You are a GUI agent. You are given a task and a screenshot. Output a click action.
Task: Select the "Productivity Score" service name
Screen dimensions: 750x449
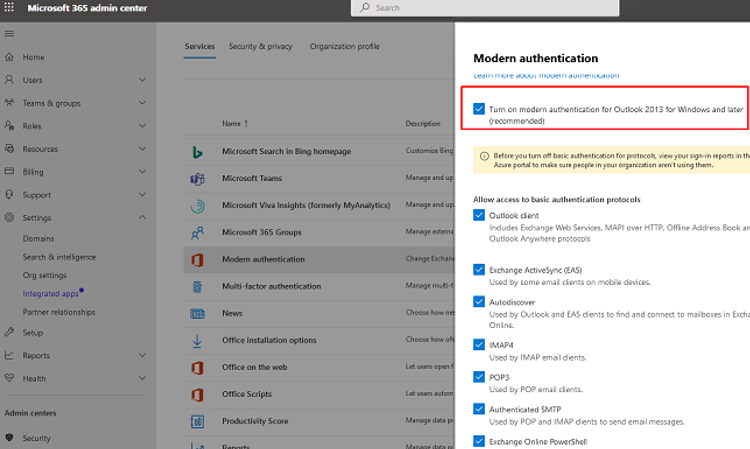255,421
